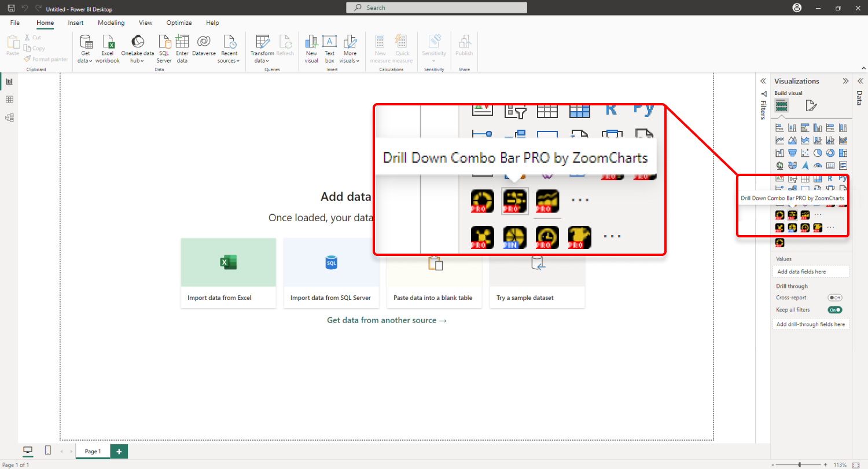Viewport: 868px width, 469px height.
Task: Open Recent sources dropdown
Action: (229, 49)
